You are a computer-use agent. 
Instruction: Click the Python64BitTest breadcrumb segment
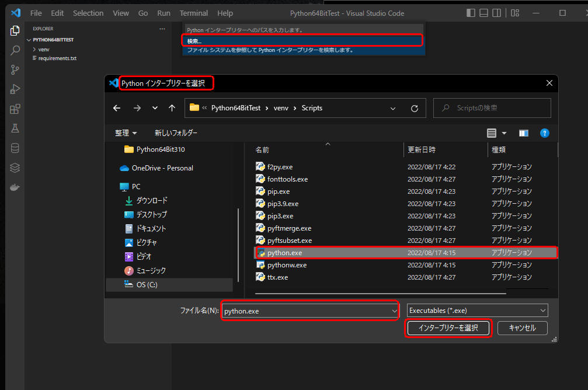[x=235, y=108]
